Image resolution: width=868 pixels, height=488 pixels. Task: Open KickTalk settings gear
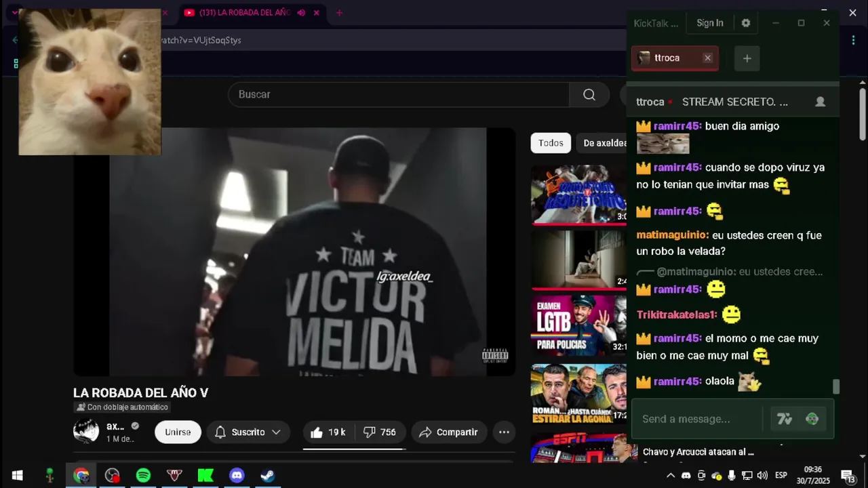[x=746, y=23]
